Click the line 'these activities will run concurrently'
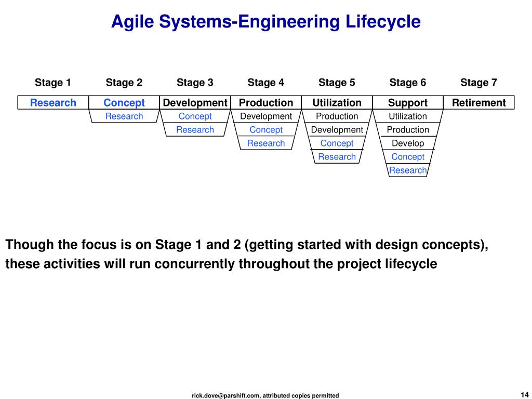 (x=221, y=263)
